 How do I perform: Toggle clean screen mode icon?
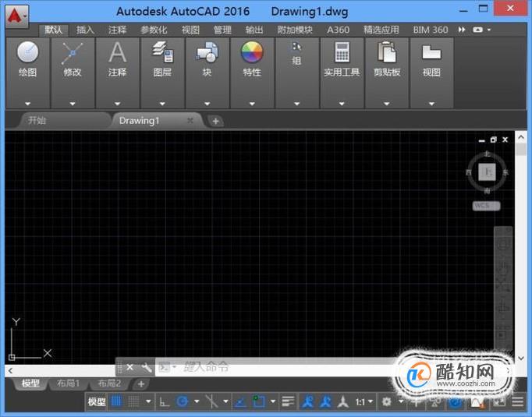tap(499, 402)
